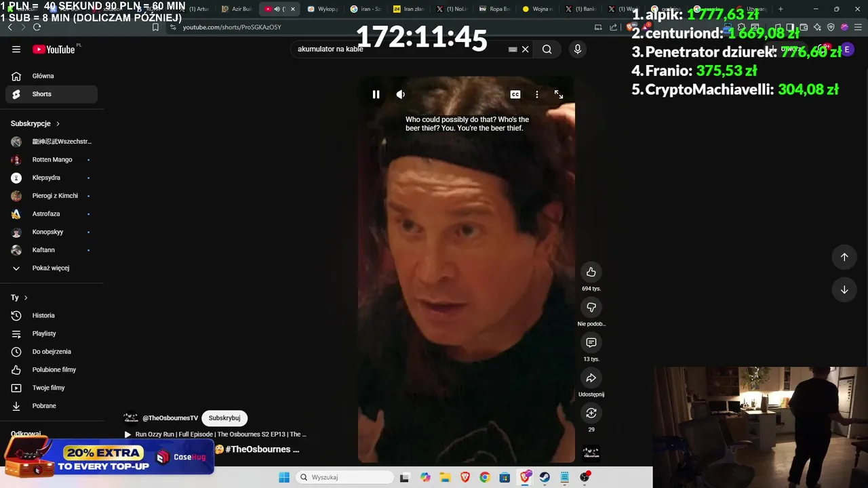Go to the next Short with down arrow

tap(844, 289)
